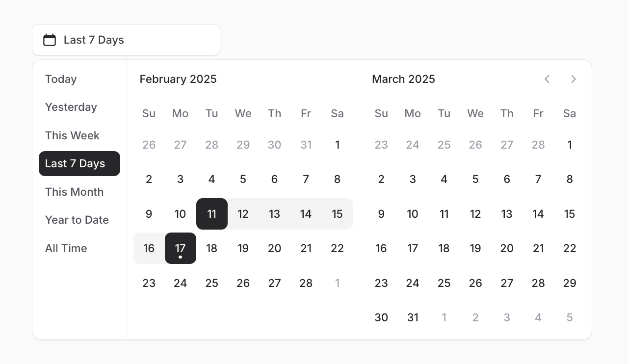Toggle the Last 7 Days preset off
This screenshot has height=364, width=628.
pyautogui.click(x=74, y=163)
